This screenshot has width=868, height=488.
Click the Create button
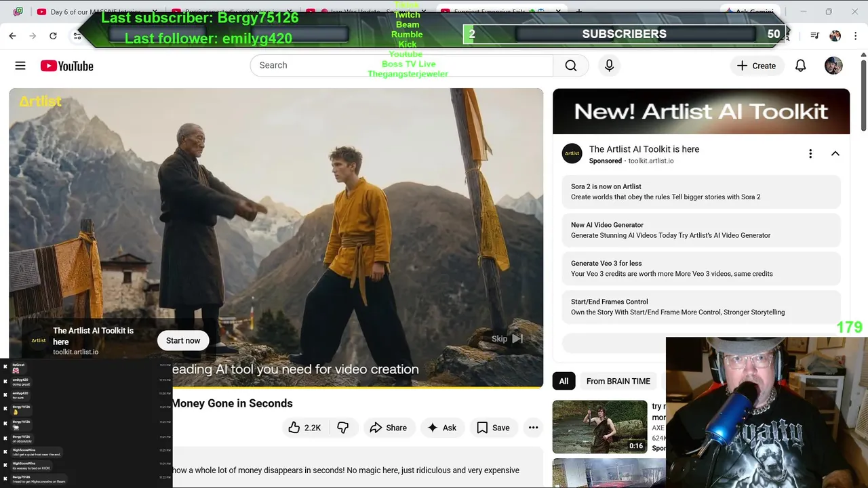756,66
